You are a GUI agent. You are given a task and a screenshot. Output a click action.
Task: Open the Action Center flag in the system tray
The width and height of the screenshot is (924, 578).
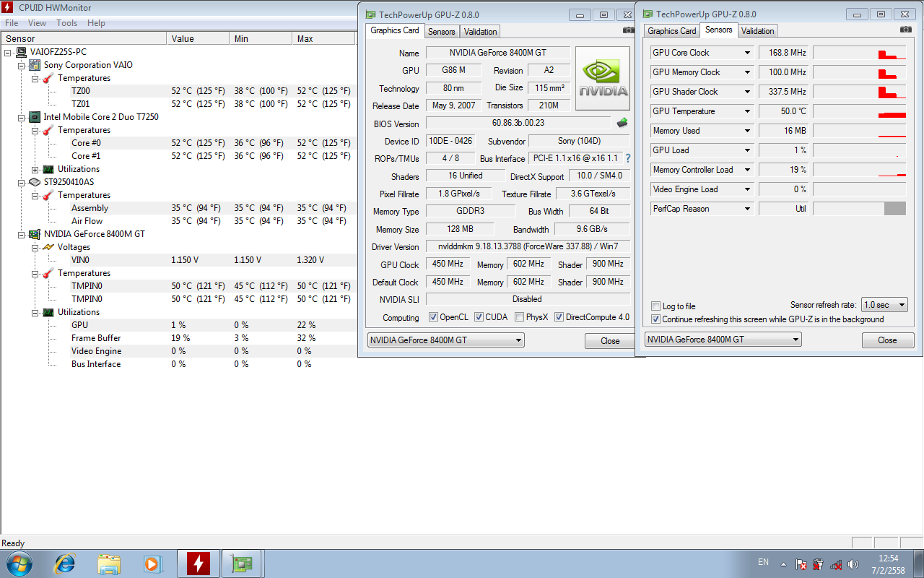point(801,564)
